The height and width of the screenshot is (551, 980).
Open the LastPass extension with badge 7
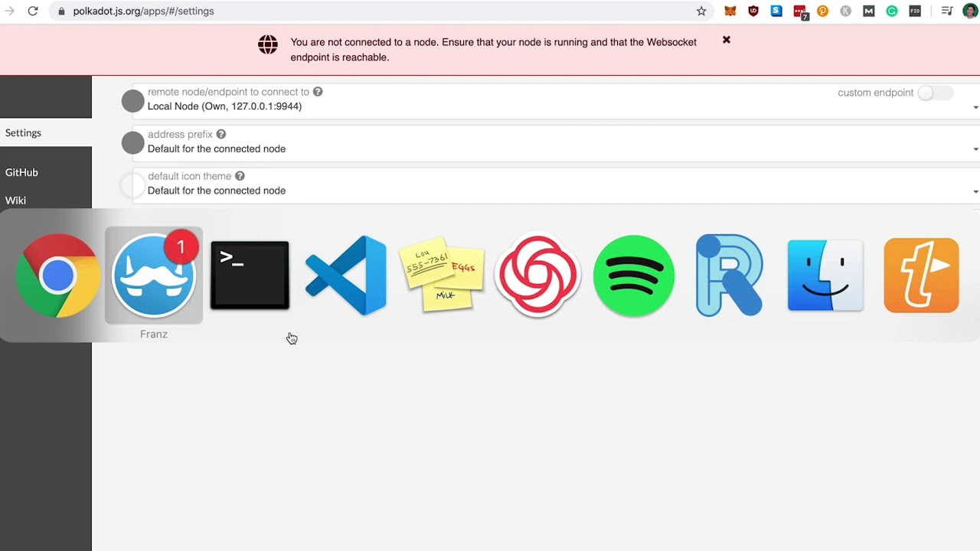(x=800, y=11)
